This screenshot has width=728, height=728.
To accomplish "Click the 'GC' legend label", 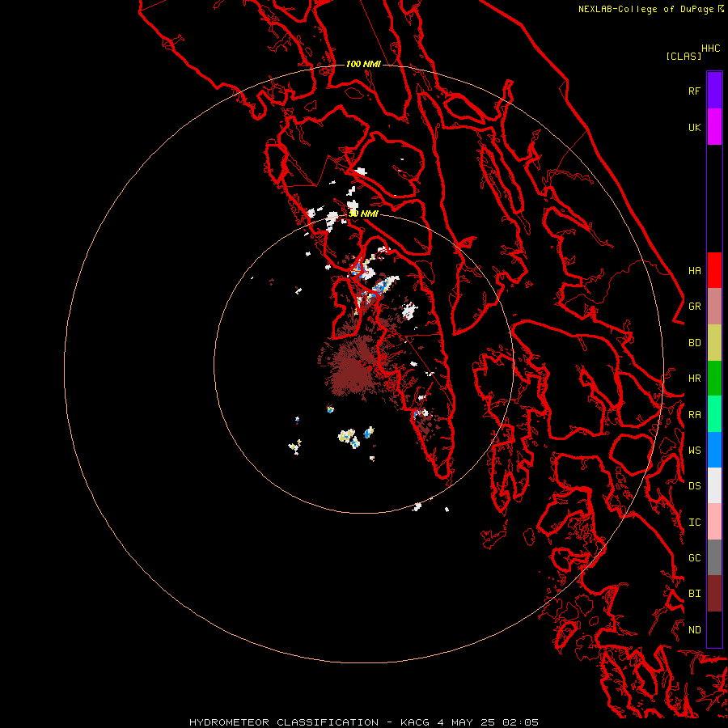I will pos(694,557).
